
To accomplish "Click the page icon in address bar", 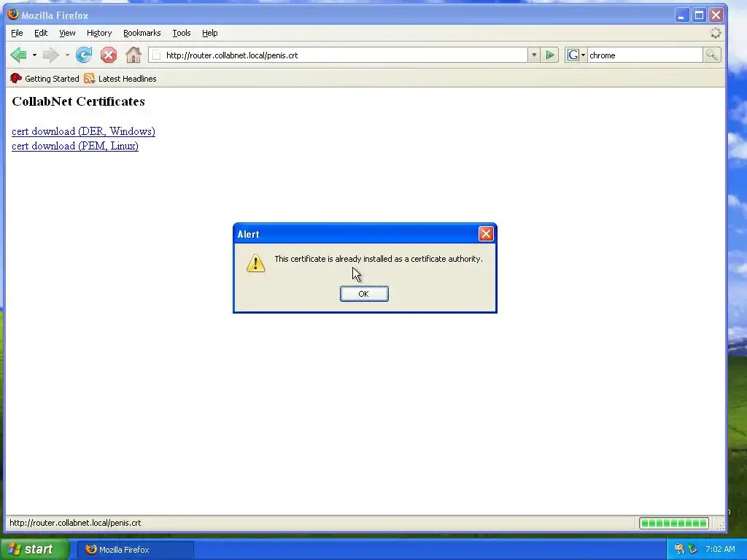I will 157,55.
